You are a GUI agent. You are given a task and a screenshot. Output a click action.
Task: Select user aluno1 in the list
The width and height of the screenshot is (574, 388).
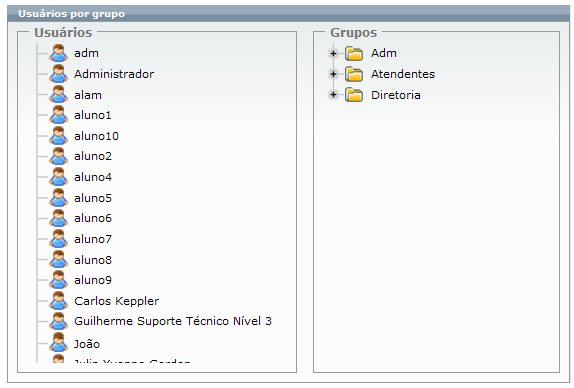pos(93,115)
